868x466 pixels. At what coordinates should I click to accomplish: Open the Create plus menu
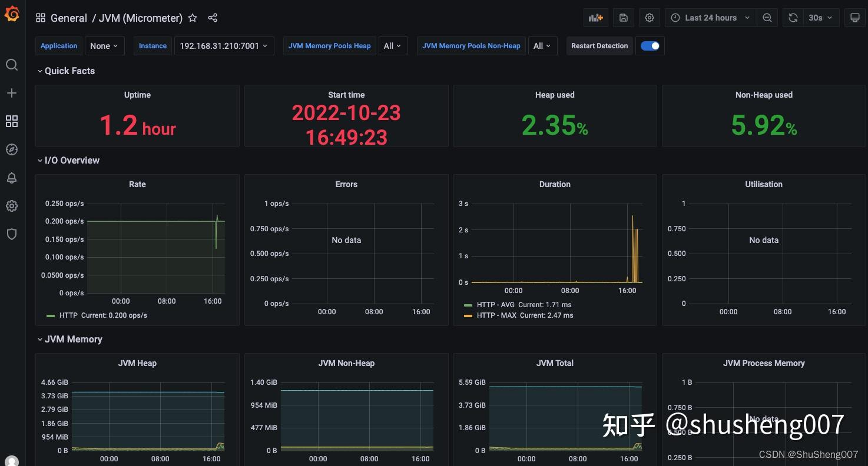(12, 92)
